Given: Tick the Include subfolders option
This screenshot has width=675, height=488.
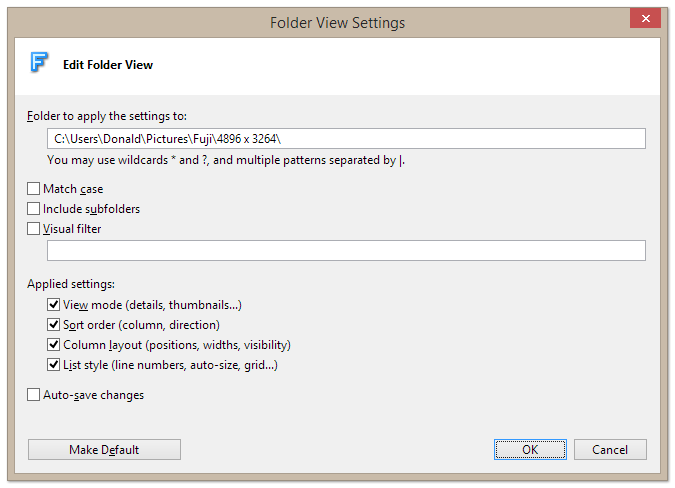Looking at the screenshot, I should [x=35, y=209].
